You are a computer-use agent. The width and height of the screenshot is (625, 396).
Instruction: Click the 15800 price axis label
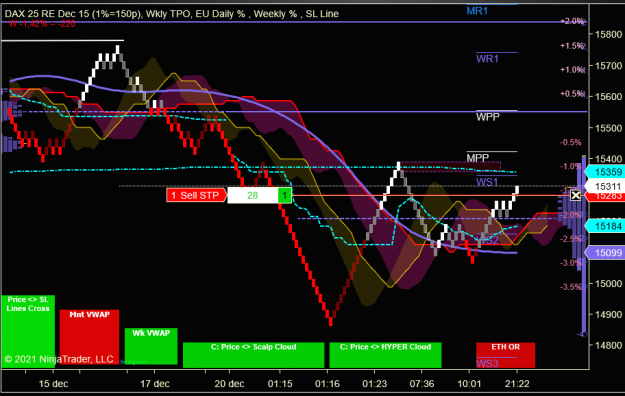pos(608,34)
